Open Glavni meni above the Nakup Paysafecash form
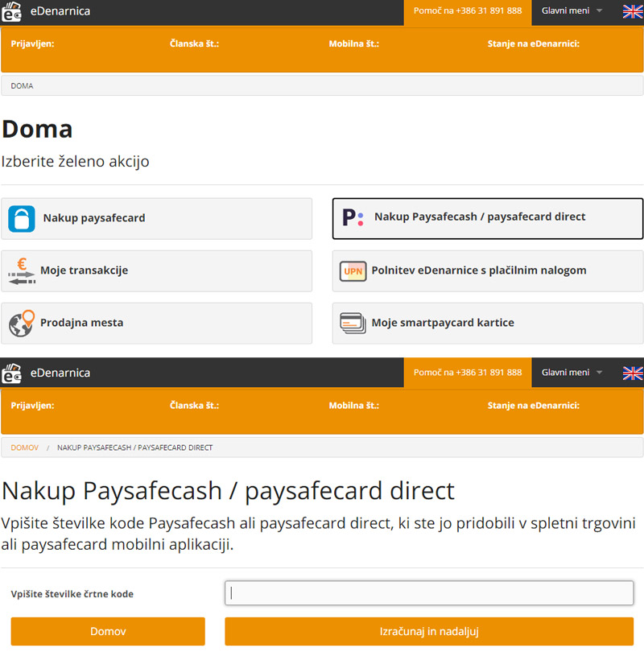This screenshot has height=652, width=644. click(572, 373)
